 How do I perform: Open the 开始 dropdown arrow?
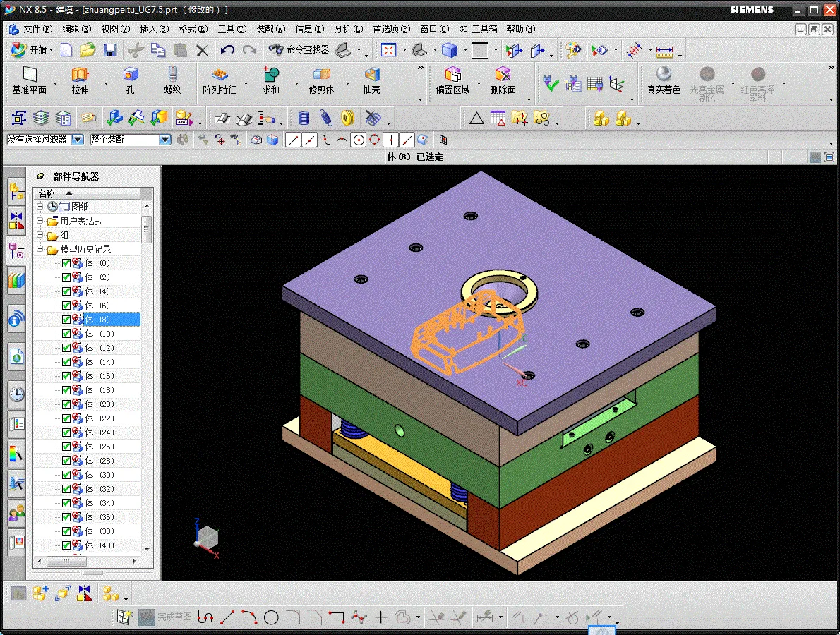52,50
